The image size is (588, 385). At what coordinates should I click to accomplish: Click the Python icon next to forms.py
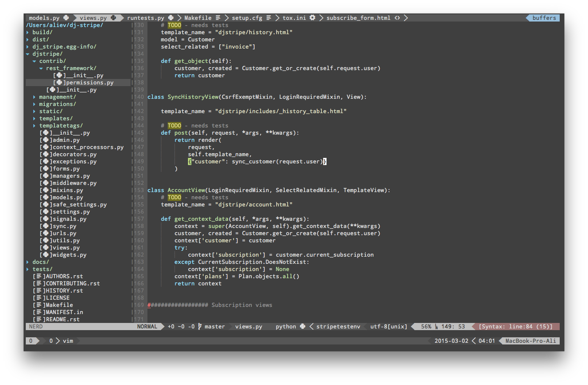click(x=46, y=168)
